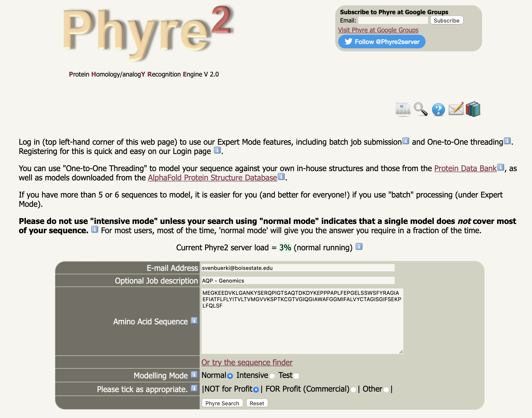Image resolution: width=532 pixels, height=418 pixels.
Task: Open the sequence finder tool
Action: point(247,362)
